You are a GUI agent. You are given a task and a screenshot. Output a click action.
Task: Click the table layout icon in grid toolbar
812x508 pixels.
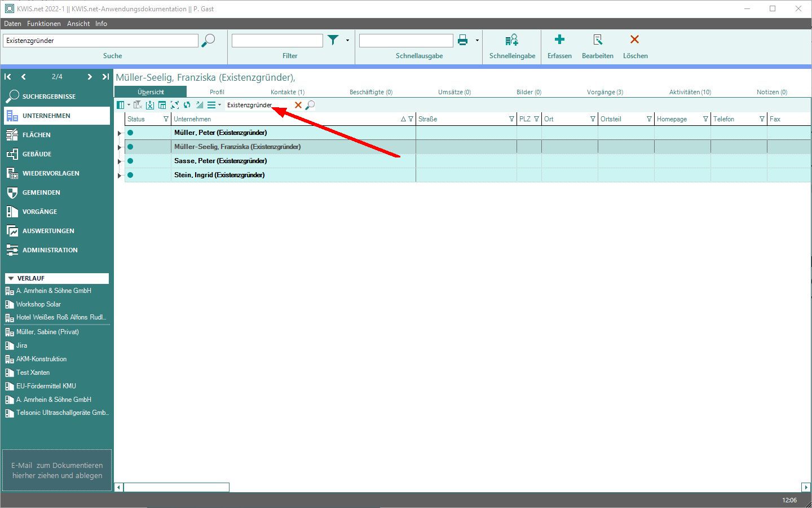click(x=162, y=105)
